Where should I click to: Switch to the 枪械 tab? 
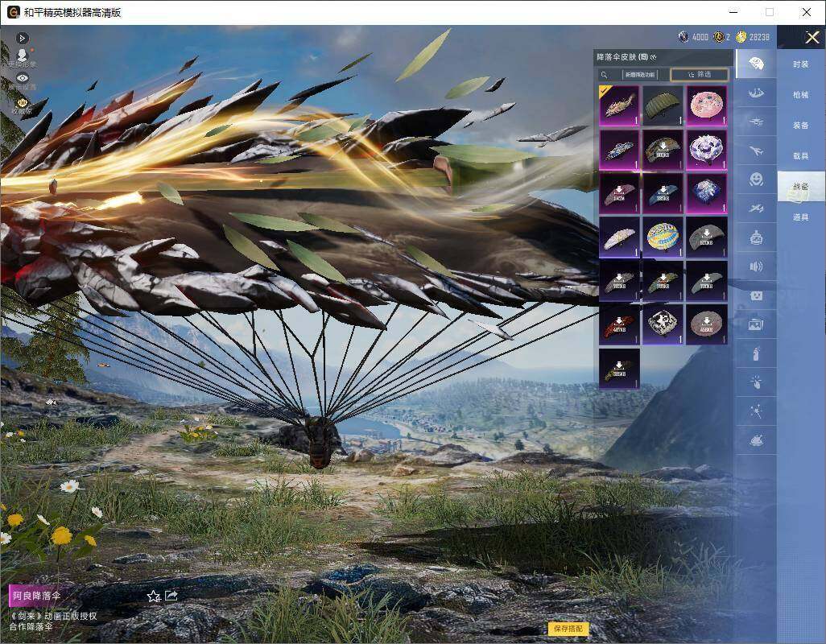click(x=801, y=95)
